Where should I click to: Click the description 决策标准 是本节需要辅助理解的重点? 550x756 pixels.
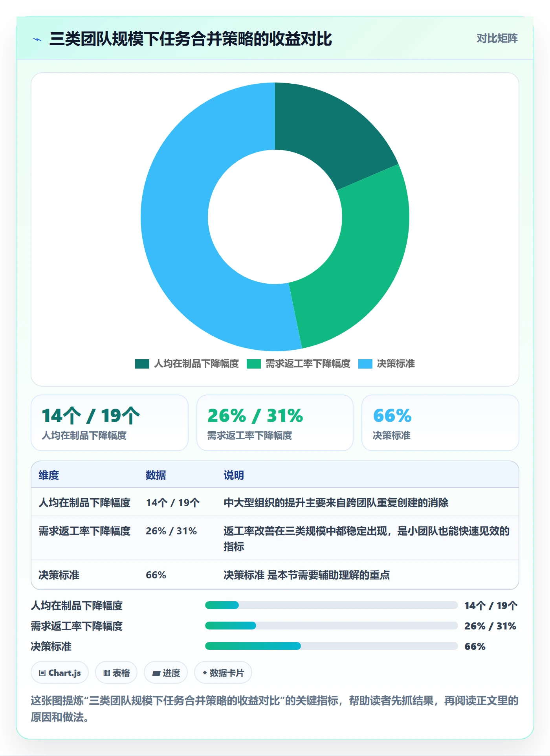pos(306,575)
